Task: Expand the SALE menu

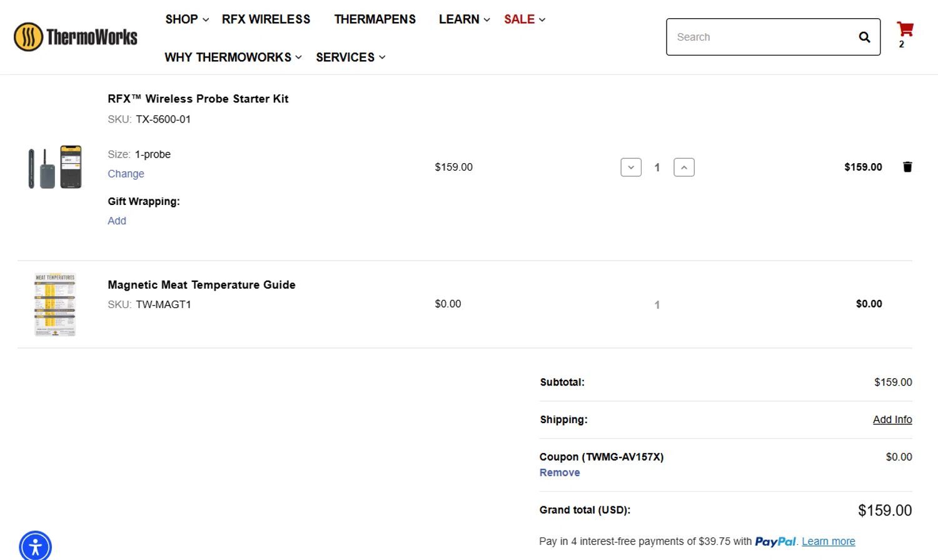Action: [525, 19]
